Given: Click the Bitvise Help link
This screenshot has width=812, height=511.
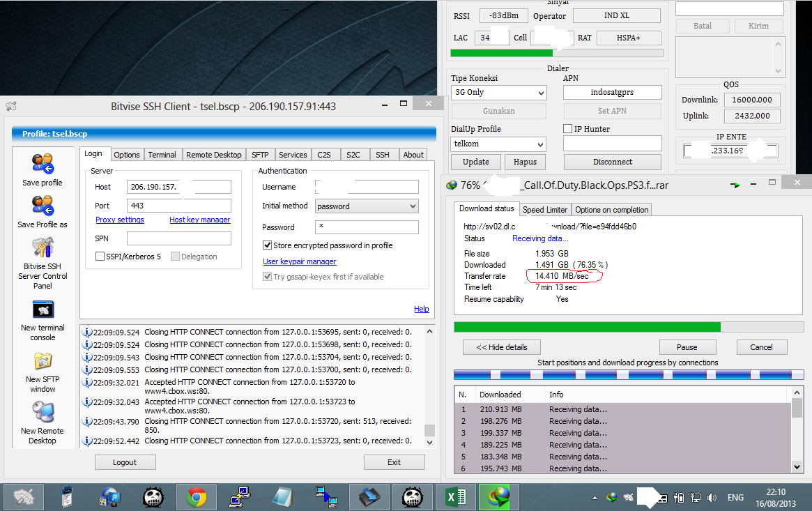Looking at the screenshot, I should click(422, 309).
